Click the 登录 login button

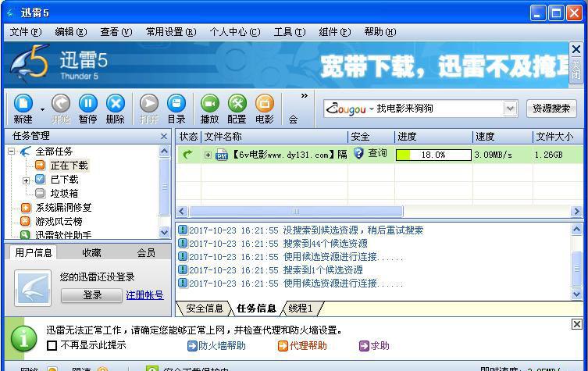pos(92,295)
